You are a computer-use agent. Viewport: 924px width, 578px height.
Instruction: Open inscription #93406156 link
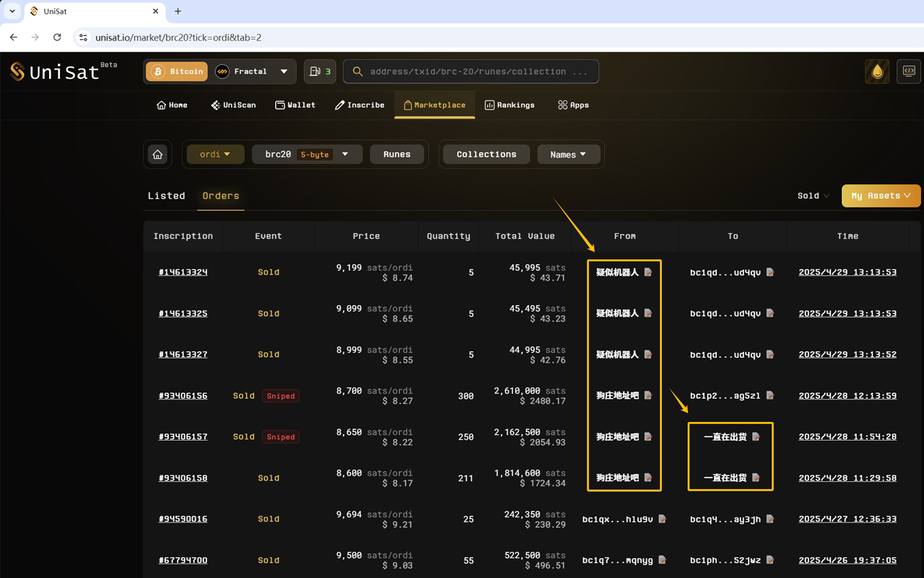click(183, 396)
